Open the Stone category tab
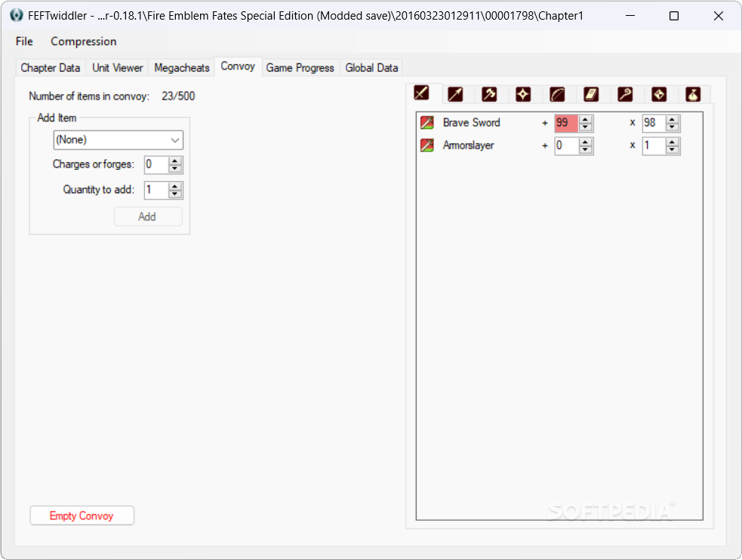This screenshot has height=560, width=742. [659, 94]
